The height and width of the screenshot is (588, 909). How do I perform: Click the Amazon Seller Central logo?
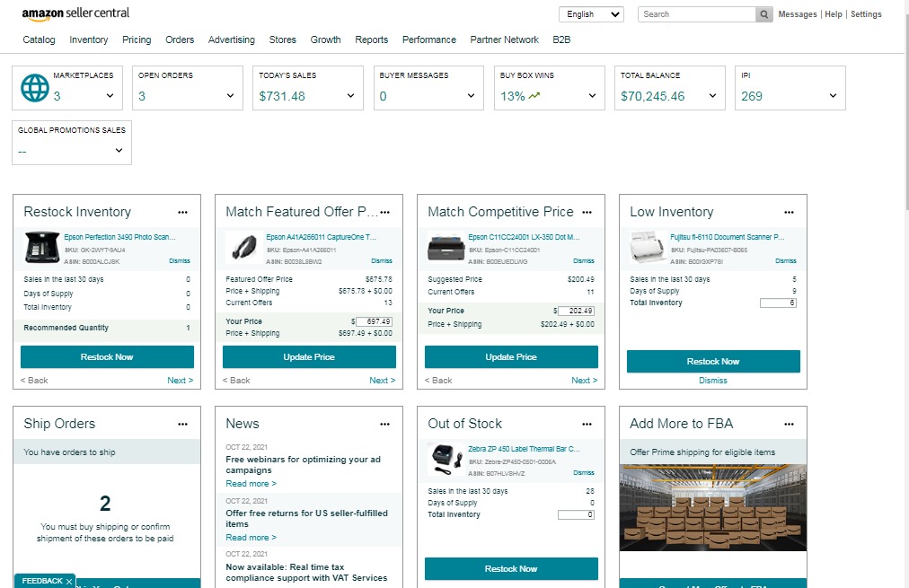[75, 13]
